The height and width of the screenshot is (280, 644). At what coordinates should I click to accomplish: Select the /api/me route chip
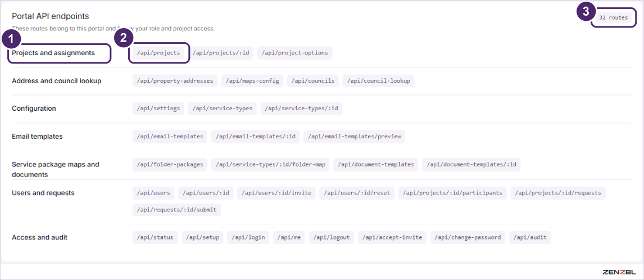click(289, 238)
